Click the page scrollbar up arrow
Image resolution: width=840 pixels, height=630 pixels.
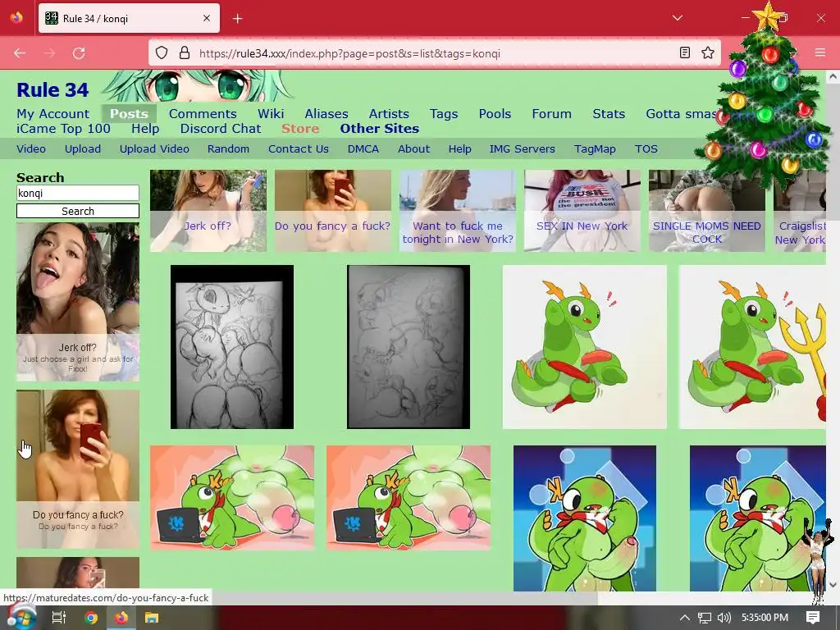(x=833, y=77)
